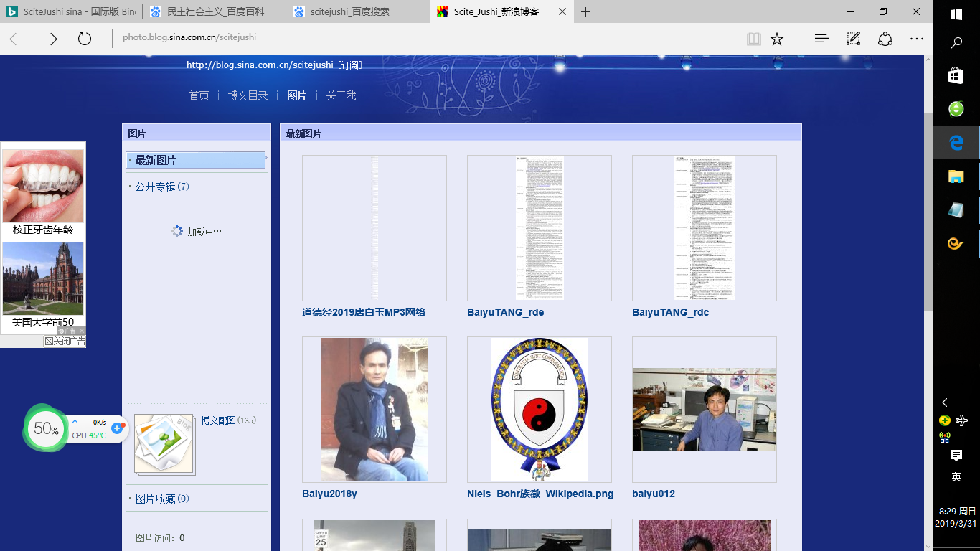This screenshot has height=551, width=980.
Task: Open File Explorer from the taskbar
Action: pos(956,176)
